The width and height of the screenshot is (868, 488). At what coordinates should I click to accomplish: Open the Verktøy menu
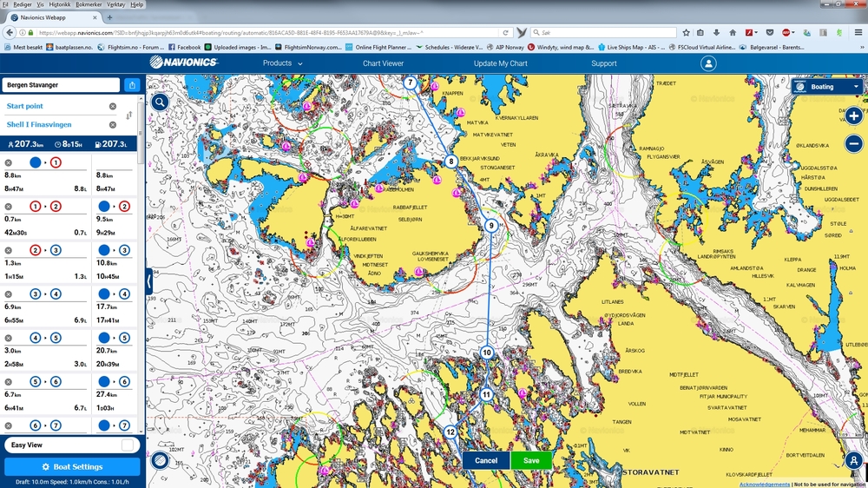pos(115,4)
